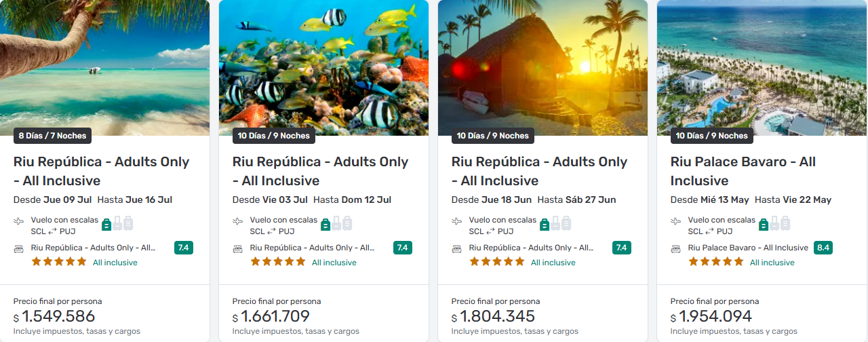This screenshot has height=342, width=868.
Task: Open the sunset beach hut photo
Action: pos(542,64)
